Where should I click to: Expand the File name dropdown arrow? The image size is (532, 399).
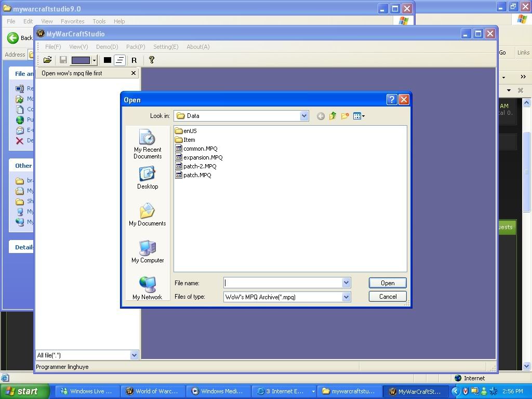346,283
